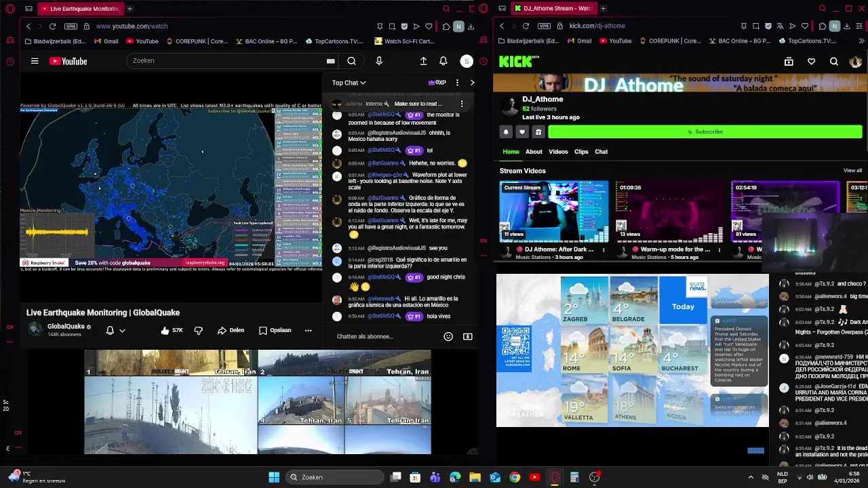Click the YouTube logo
The width and height of the screenshot is (868, 488).
(x=68, y=61)
